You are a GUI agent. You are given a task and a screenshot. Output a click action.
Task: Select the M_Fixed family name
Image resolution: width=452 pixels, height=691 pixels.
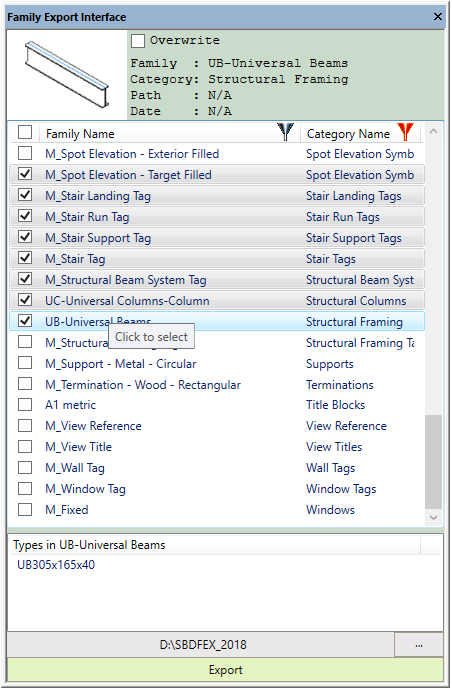click(67, 510)
